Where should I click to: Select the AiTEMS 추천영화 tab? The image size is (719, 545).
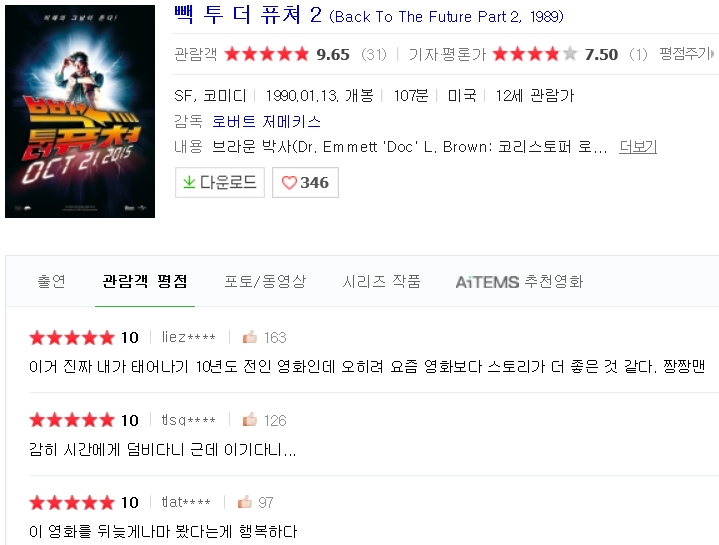point(519,282)
